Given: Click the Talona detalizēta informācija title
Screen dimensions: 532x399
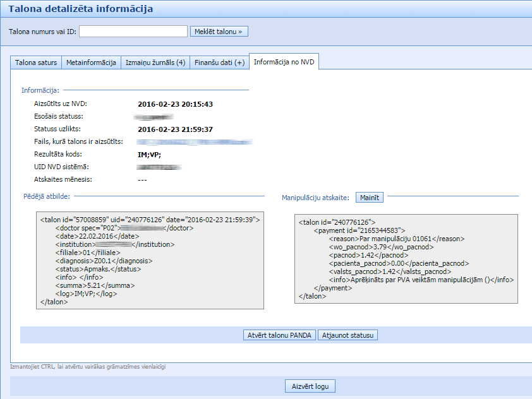Looking at the screenshot, I should tap(80, 9).
